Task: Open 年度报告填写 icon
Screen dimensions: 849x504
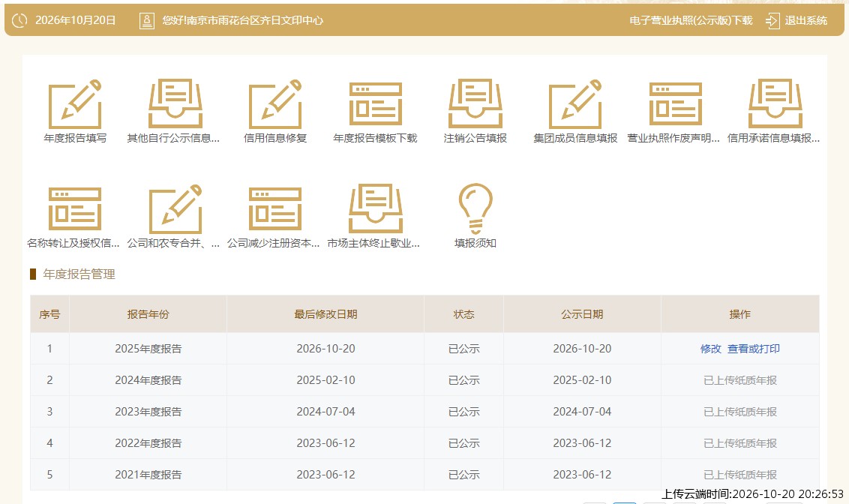Action: [x=75, y=104]
